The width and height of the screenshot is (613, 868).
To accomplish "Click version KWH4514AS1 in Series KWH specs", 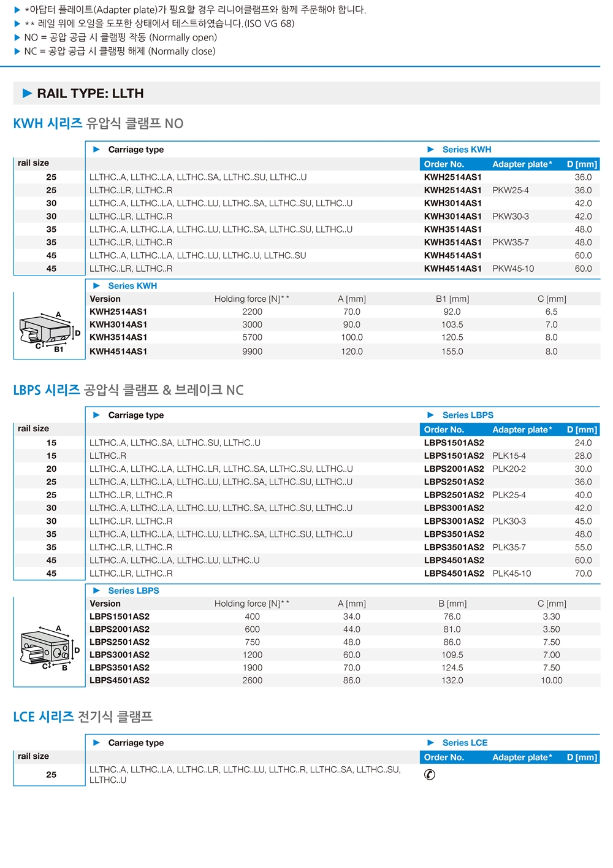I will (118, 351).
